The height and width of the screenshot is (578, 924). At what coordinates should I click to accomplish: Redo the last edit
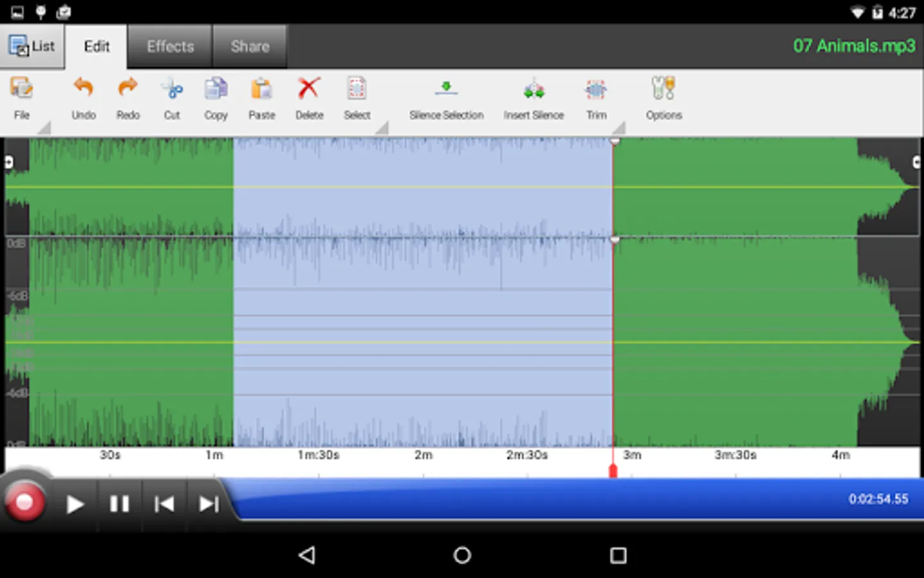[x=127, y=96]
